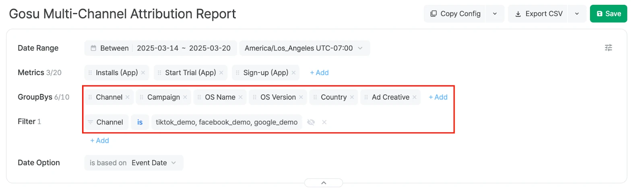This screenshot has height=188, width=644.
Task: Collapse the report configuration panel
Action: pos(324,183)
